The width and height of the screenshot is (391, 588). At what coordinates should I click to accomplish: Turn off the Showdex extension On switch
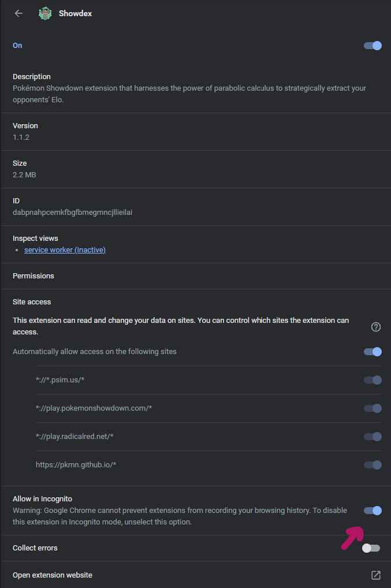373,46
